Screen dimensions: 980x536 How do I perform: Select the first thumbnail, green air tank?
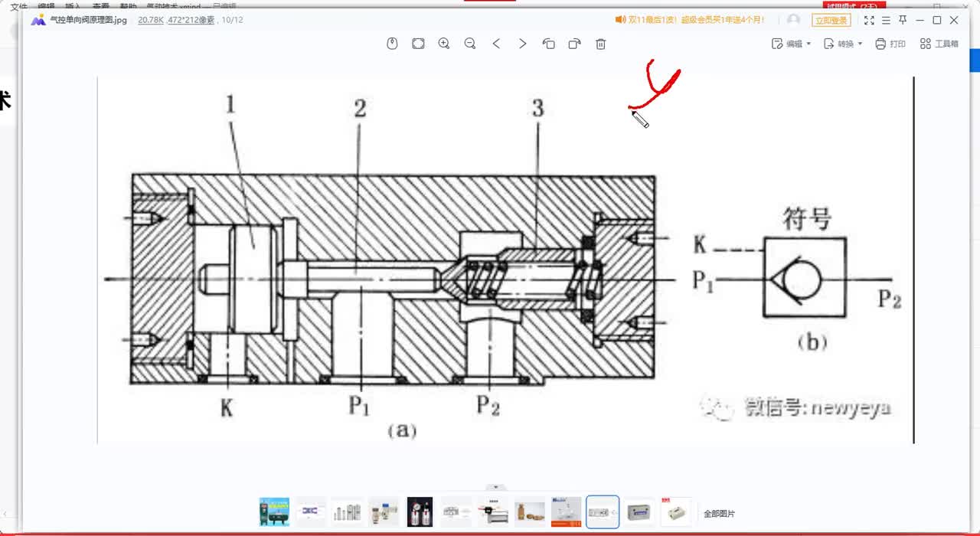(x=274, y=511)
